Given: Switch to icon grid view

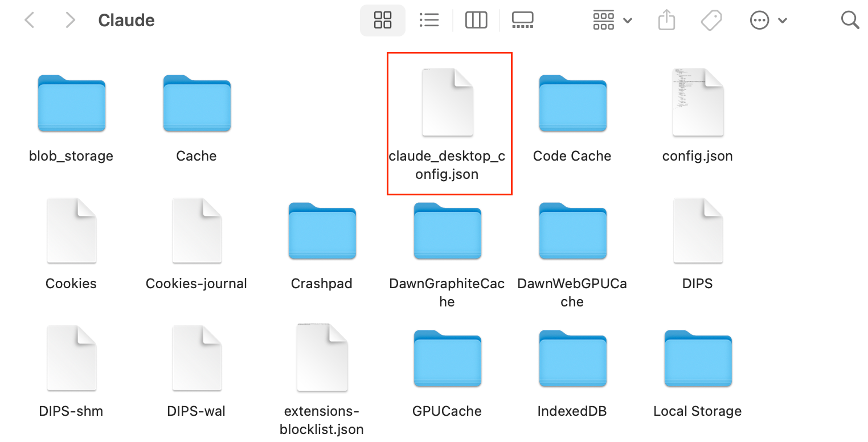Looking at the screenshot, I should pyautogui.click(x=383, y=21).
